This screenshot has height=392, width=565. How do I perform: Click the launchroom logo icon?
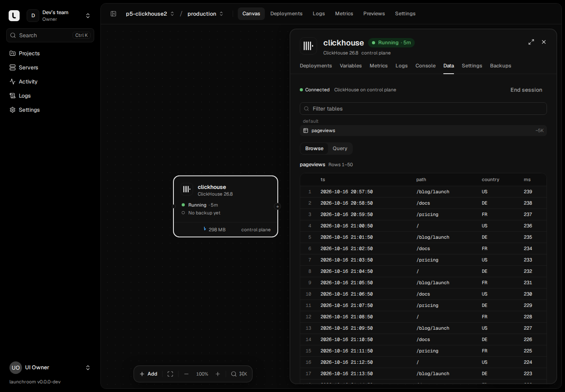14,16
